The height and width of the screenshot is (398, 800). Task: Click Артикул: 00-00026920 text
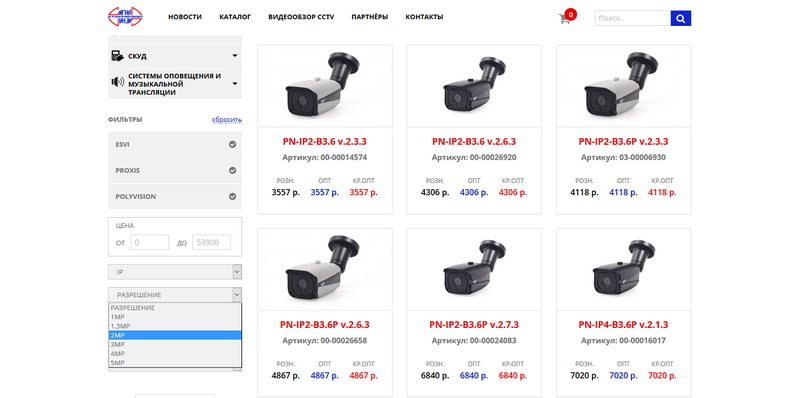[474, 158]
